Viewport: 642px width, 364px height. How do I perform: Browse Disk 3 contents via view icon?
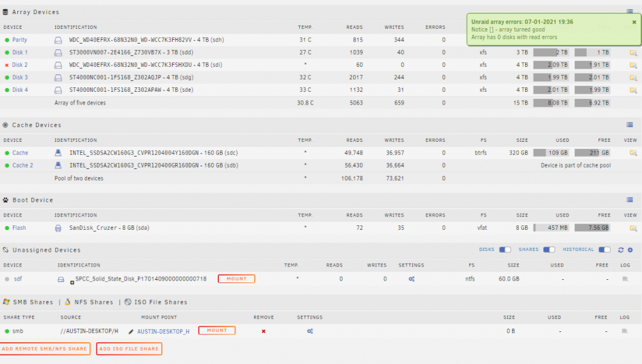(633, 78)
